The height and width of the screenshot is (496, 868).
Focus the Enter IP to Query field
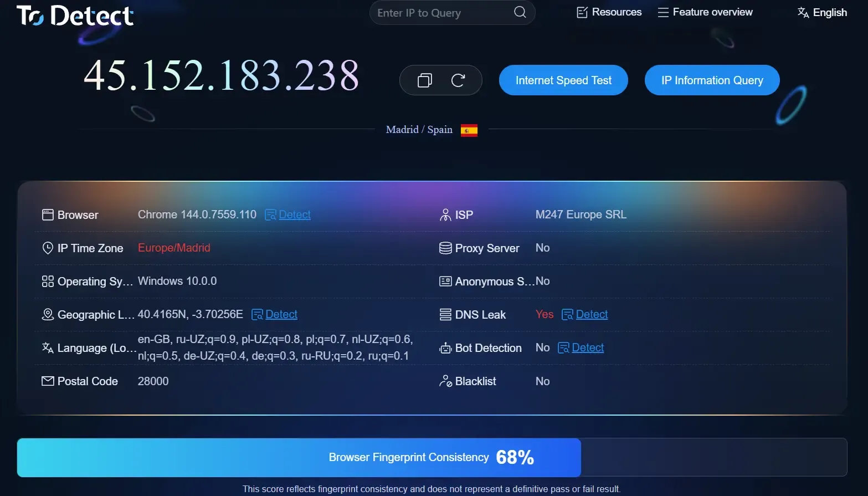440,13
